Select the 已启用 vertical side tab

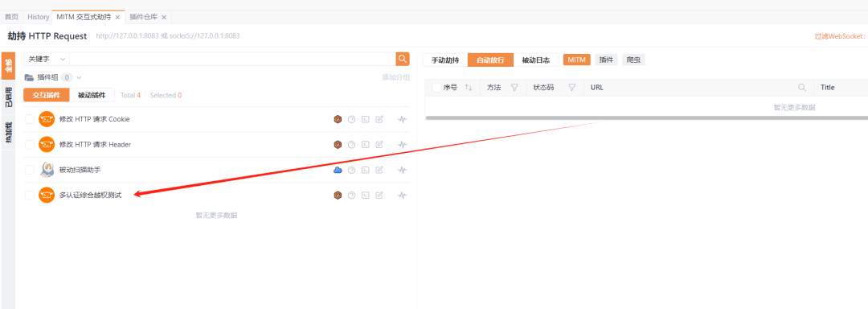[8, 97]
